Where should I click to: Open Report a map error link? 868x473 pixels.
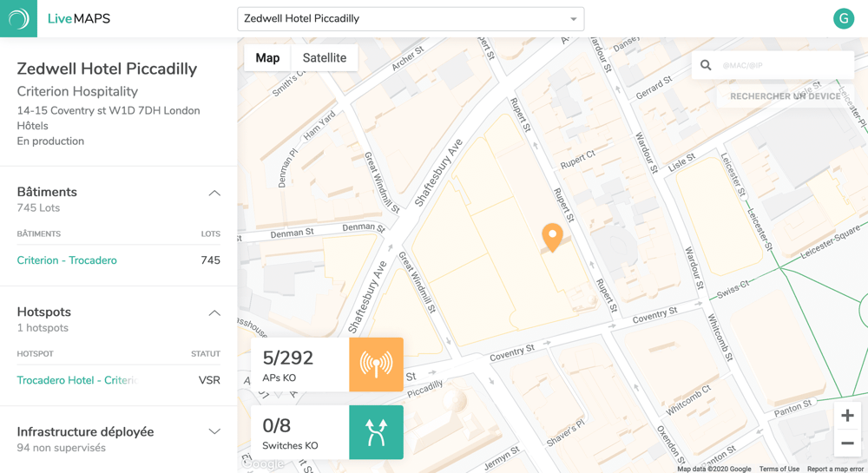835,469
